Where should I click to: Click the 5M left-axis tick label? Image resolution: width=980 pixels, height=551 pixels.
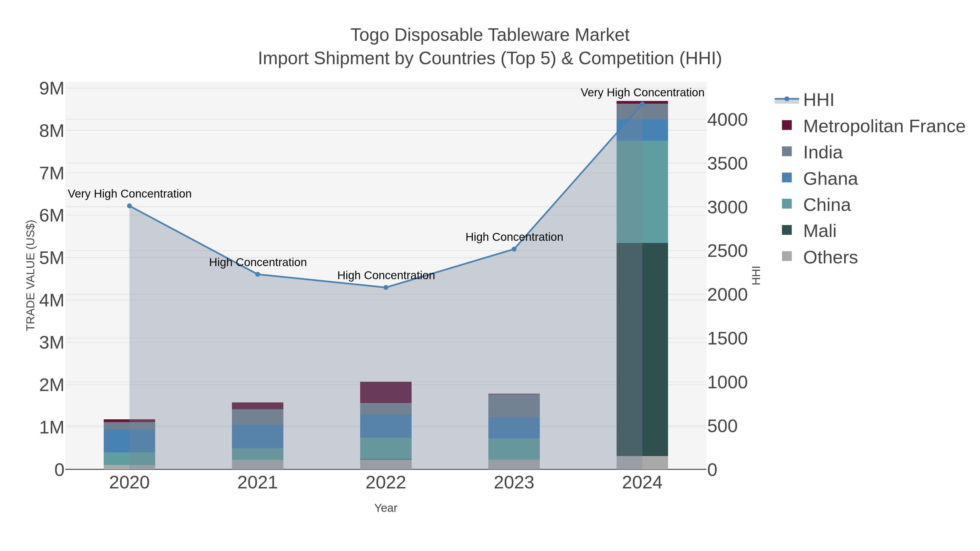point(52,258)
